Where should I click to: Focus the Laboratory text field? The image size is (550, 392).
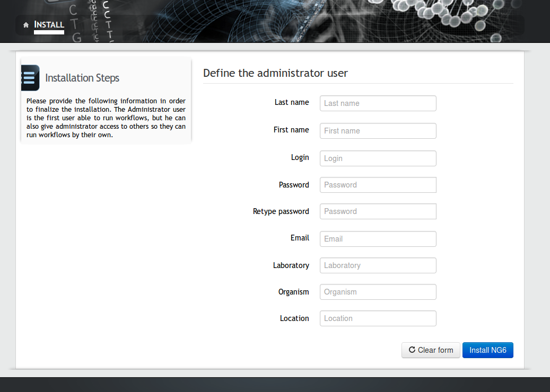pos(378,265)
